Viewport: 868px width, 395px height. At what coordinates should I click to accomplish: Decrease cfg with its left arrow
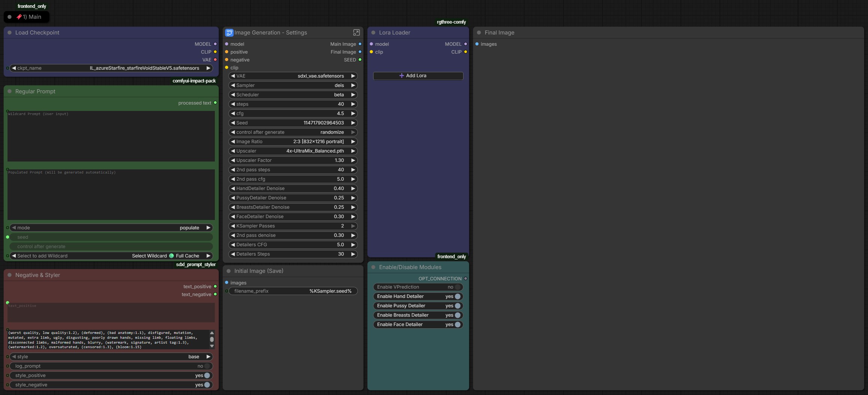(x=233, y=114)
